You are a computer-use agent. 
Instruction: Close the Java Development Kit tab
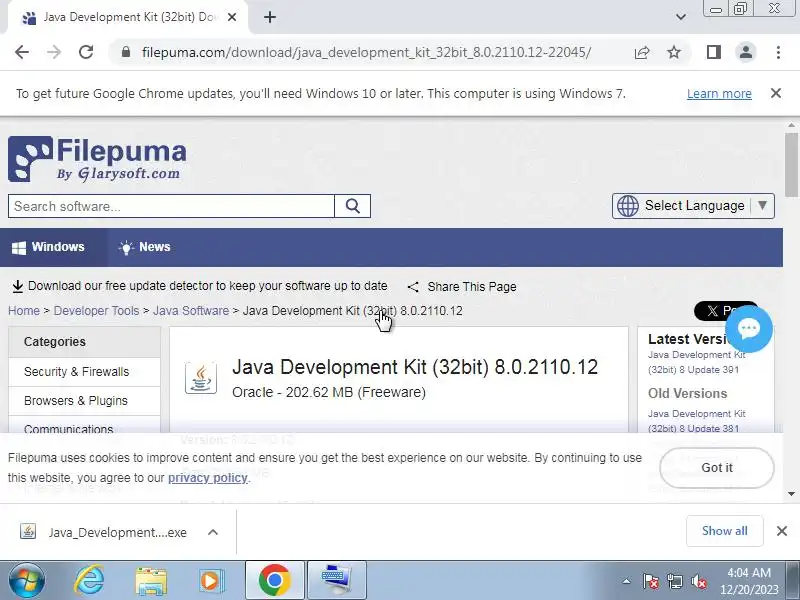(232, 17)
